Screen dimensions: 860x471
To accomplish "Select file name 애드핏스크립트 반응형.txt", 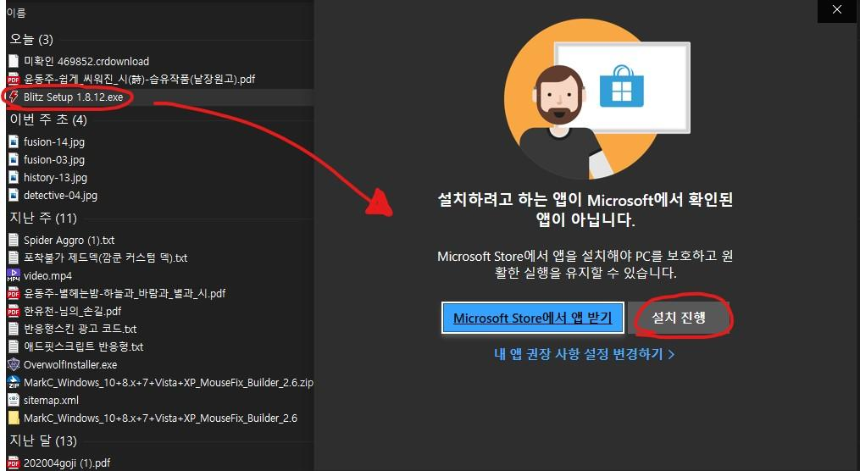I will pyautogui.click(x=83, y=347).
